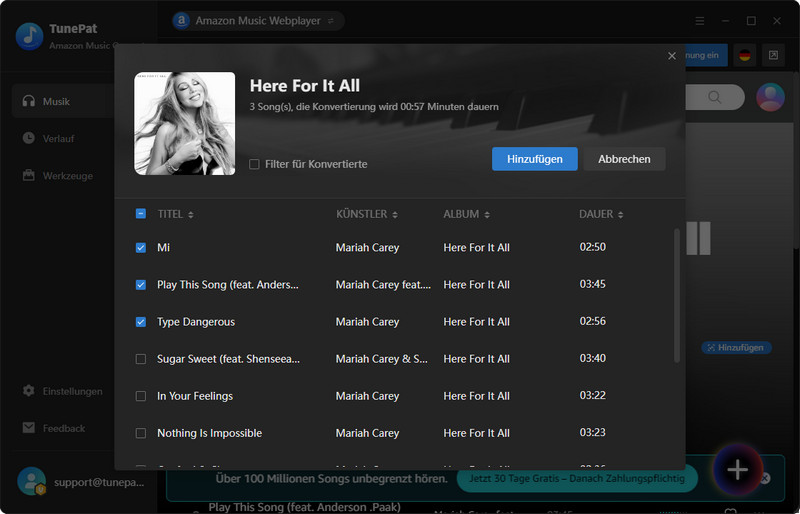Uncheck the song Mi
800x514 pixels.
pos(141,248)
